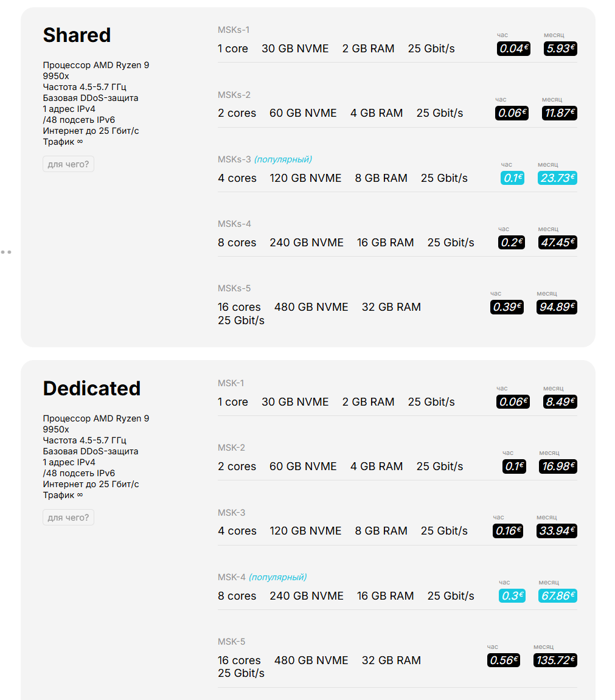Viewport: 615px width, 700px height.
Task: Click the two-dot handle at left edge
Action: (6, 252)
